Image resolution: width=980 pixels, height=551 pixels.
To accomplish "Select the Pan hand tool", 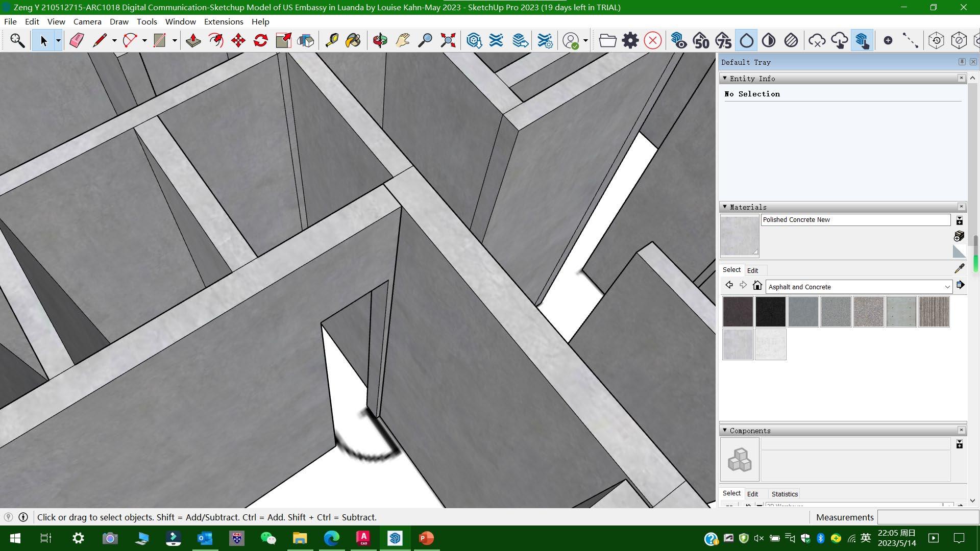I will coord(403,41).
